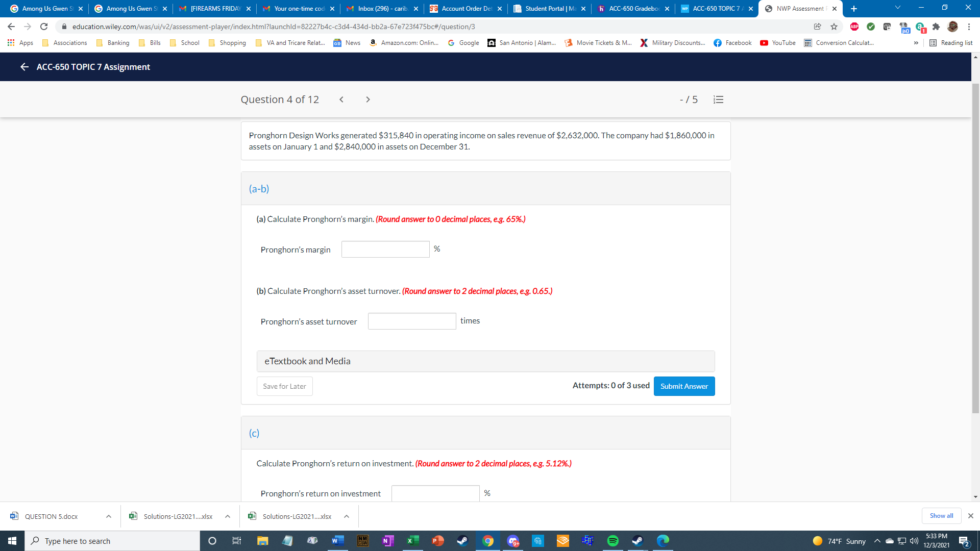Go back using ACC-650 assignment arrow
Screen dimensions: 980x551
(24, 67)
